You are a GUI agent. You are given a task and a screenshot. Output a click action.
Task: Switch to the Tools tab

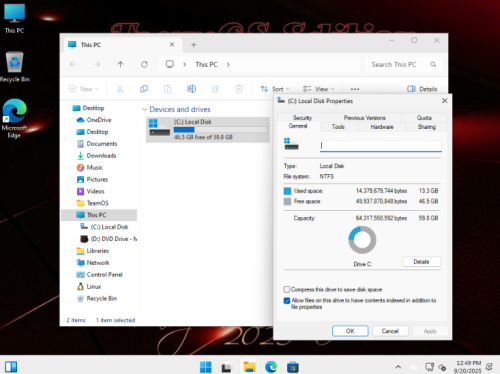pyautogui.click(x=338, y=127)
